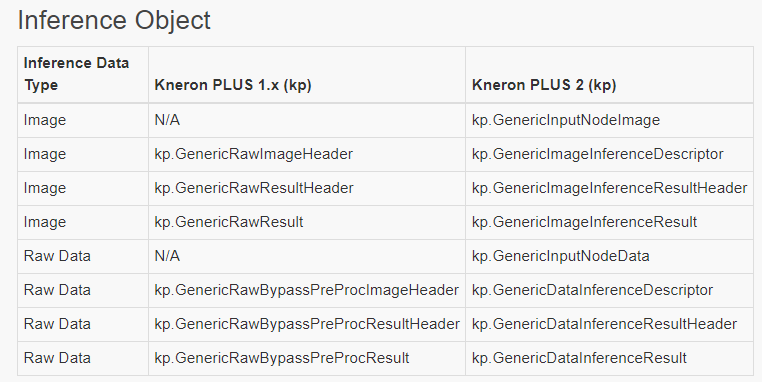Select kp.GenericInputNodeImage cell
This screenshot has height=382, width=762.
(x=566, y=120)
